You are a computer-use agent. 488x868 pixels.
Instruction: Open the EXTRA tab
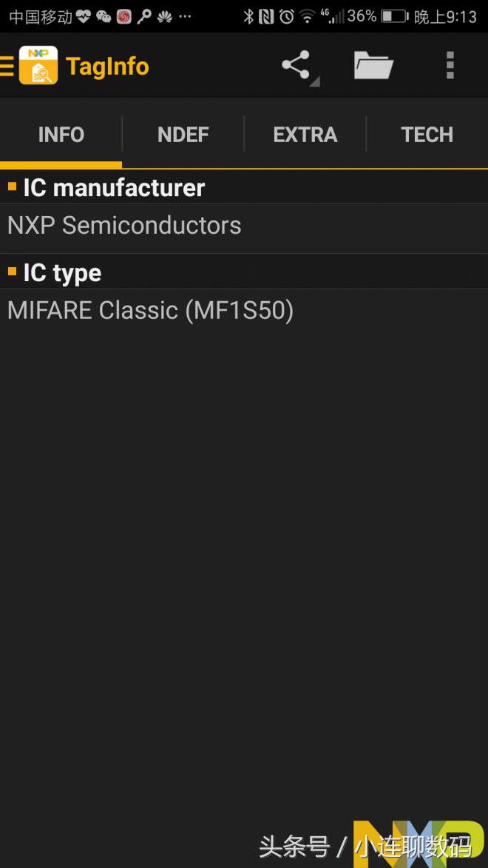click(305, 134)
